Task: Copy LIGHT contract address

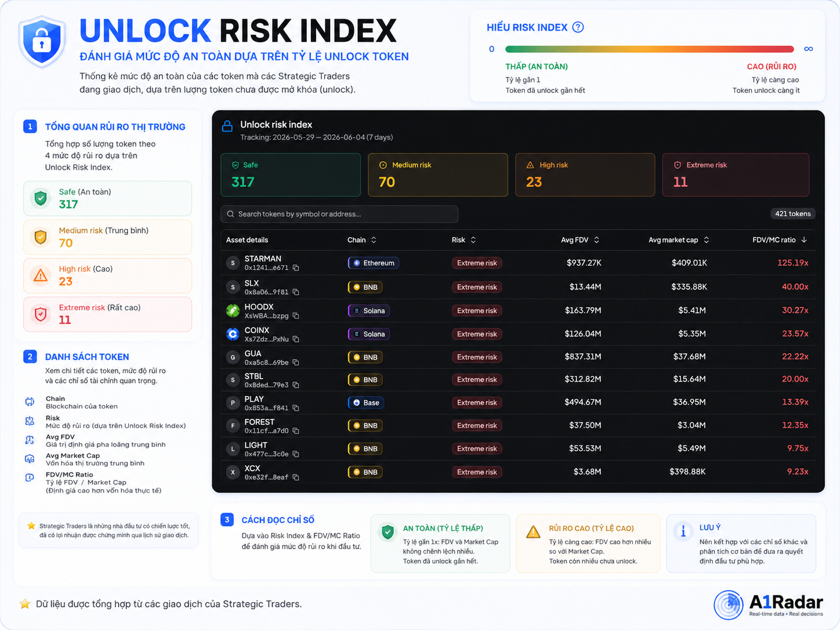Action: click(296, 454)
